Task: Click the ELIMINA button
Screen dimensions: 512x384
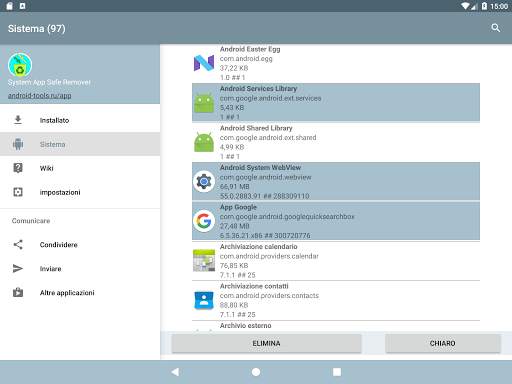Action: coord(266,343)
